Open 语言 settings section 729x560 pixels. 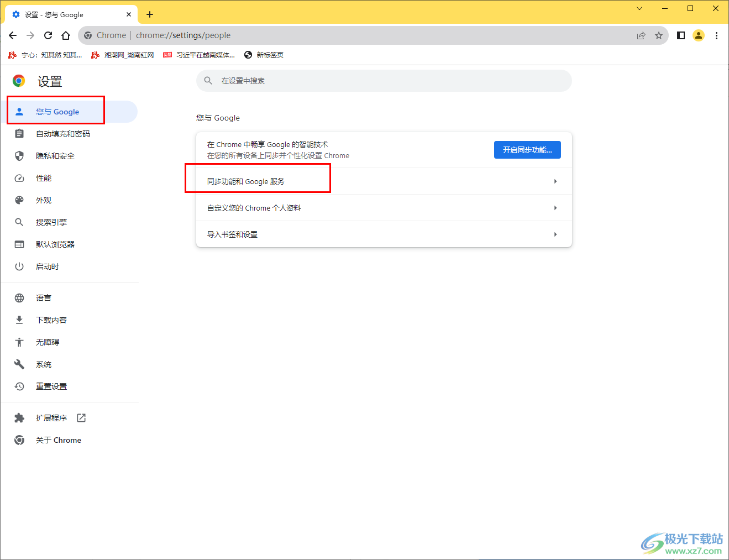(69, 298)
